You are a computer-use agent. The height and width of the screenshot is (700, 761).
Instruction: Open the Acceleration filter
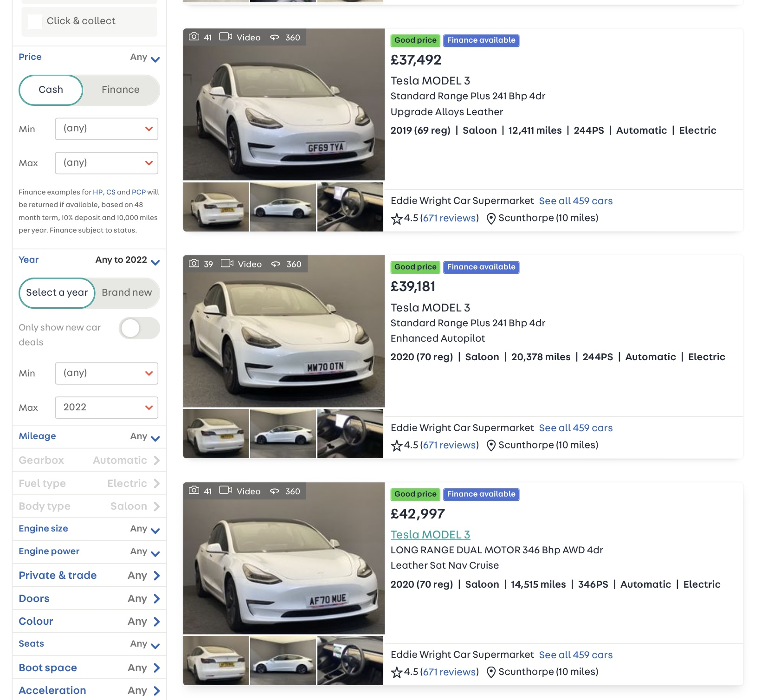tap(89, 691)
